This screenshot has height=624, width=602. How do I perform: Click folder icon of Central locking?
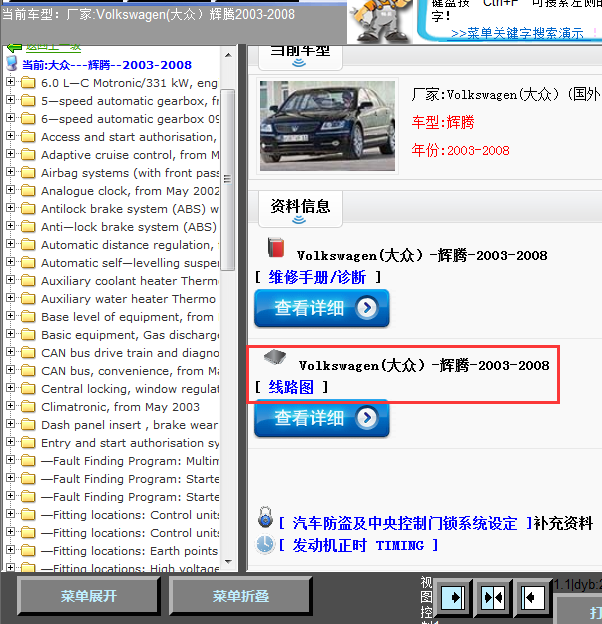[x=28, y=388]
